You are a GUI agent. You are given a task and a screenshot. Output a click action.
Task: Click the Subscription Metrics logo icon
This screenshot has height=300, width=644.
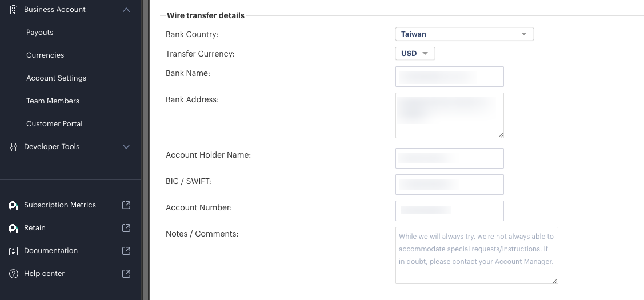tap(14, 205)
